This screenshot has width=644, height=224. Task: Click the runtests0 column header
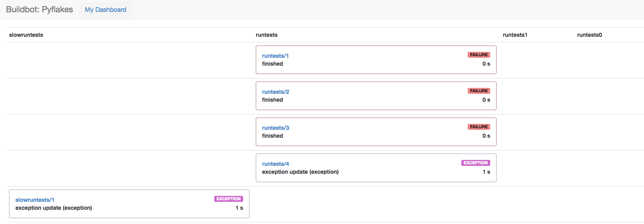coord(589,35)
